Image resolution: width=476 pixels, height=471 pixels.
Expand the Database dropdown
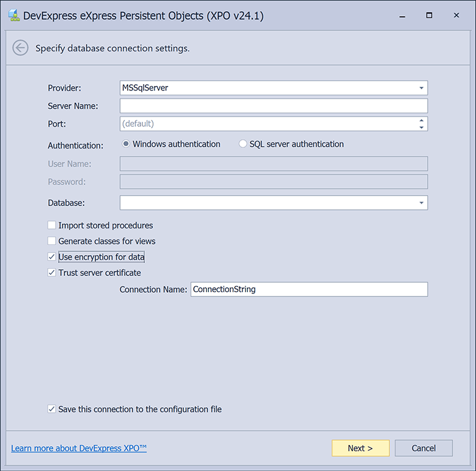[421, 202]
